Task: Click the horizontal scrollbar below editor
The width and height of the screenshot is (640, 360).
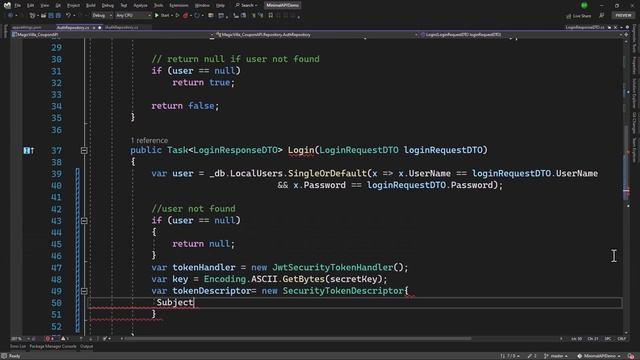Action: (298, 338)
